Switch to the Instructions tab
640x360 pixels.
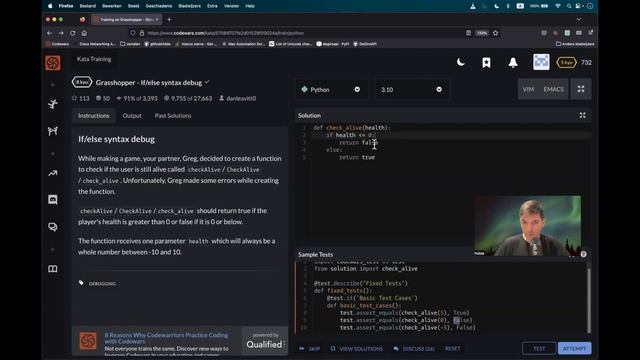pyautogui.click(x=93, y=116)
